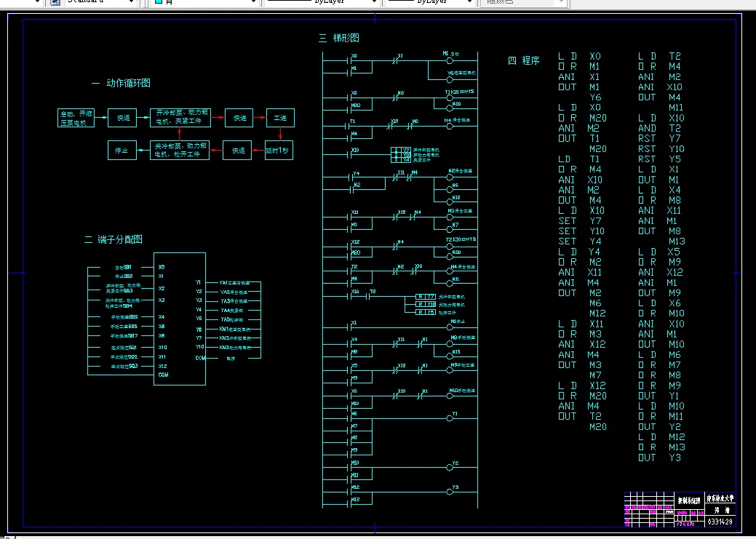Viewport: 756px width, 539px height.
Task: Click the 关冷却泵、动力箱电机，松开工件 box
Action: point(180,150)
